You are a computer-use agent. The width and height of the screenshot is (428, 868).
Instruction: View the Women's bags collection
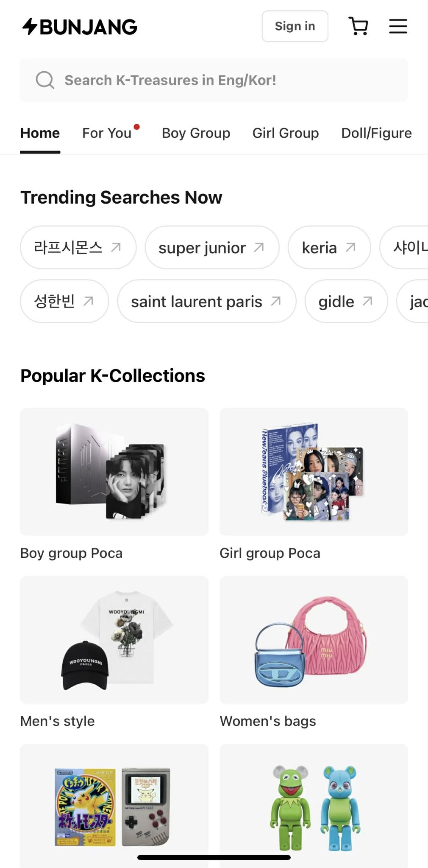314,639
